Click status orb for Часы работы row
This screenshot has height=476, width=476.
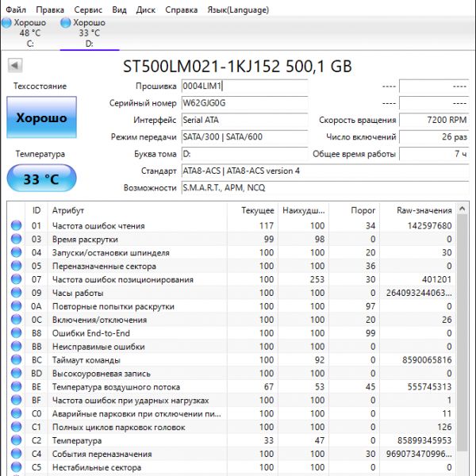pos(16,293)
